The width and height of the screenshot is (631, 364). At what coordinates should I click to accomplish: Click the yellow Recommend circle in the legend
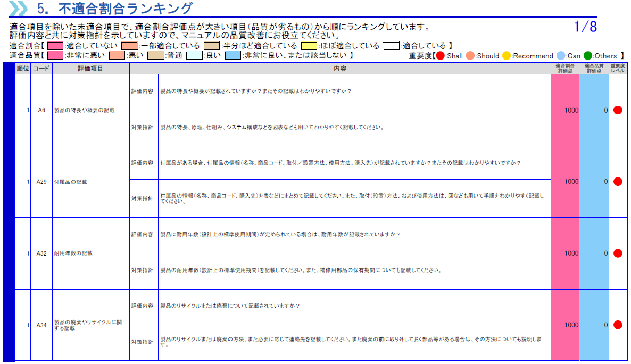[x=507, y=55]
